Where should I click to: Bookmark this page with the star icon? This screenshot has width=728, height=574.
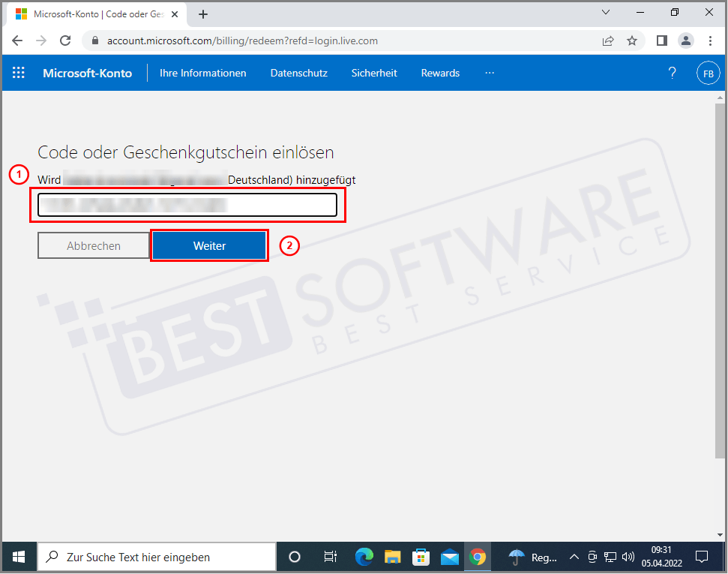pyautogui.click(x=632, y=41)
